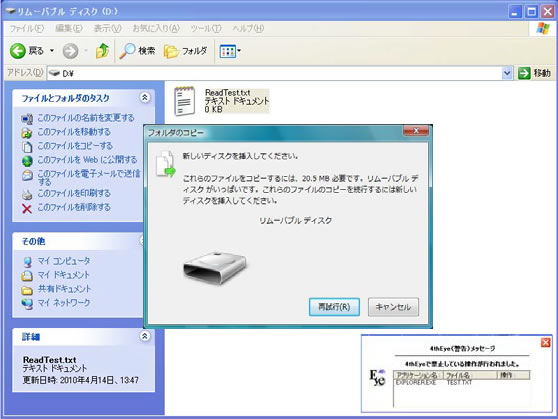
Task: Go back with the green 戻る arrow
Action: click(26, 51)
